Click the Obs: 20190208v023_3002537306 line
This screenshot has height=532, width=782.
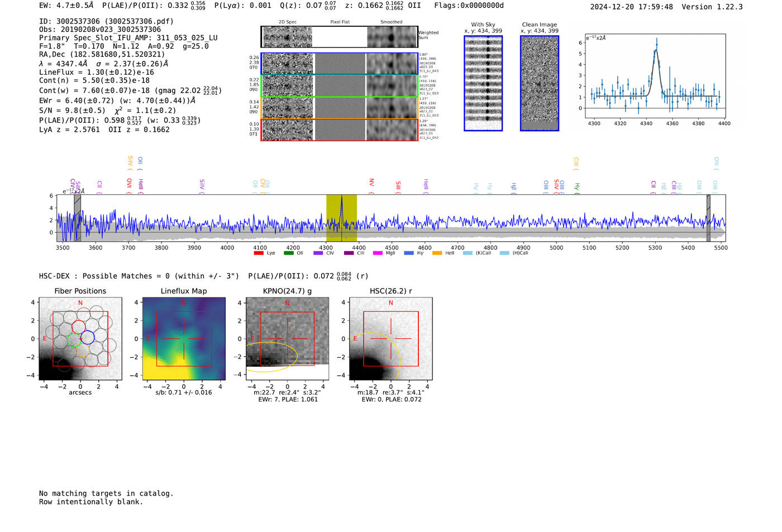(100, 30)
